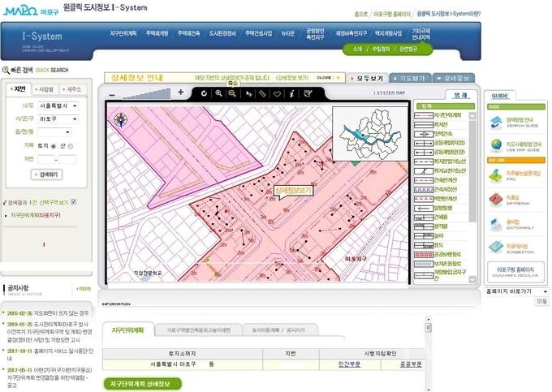
Task: Switch to the 사업별 search tab
Action: pos(45,89)
